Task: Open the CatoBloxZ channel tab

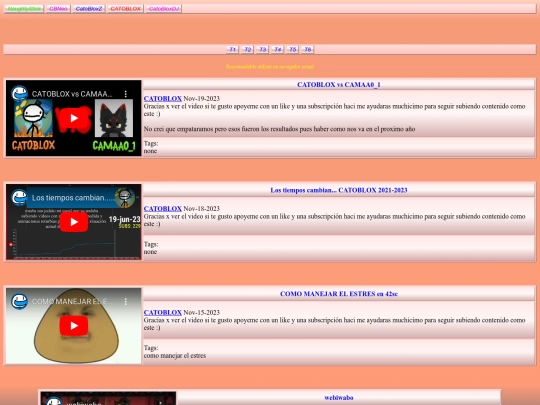Action: coord(89,9)
